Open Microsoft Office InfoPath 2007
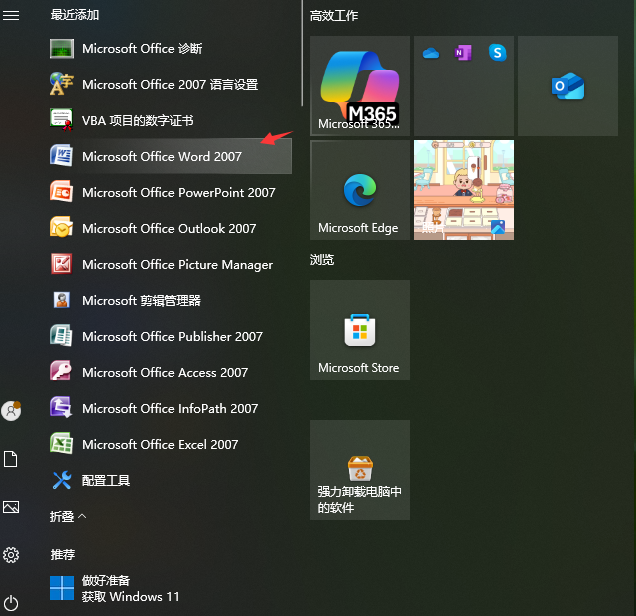Image resolution: width=636 pixels, height=616 pixels. coord(170,409)
